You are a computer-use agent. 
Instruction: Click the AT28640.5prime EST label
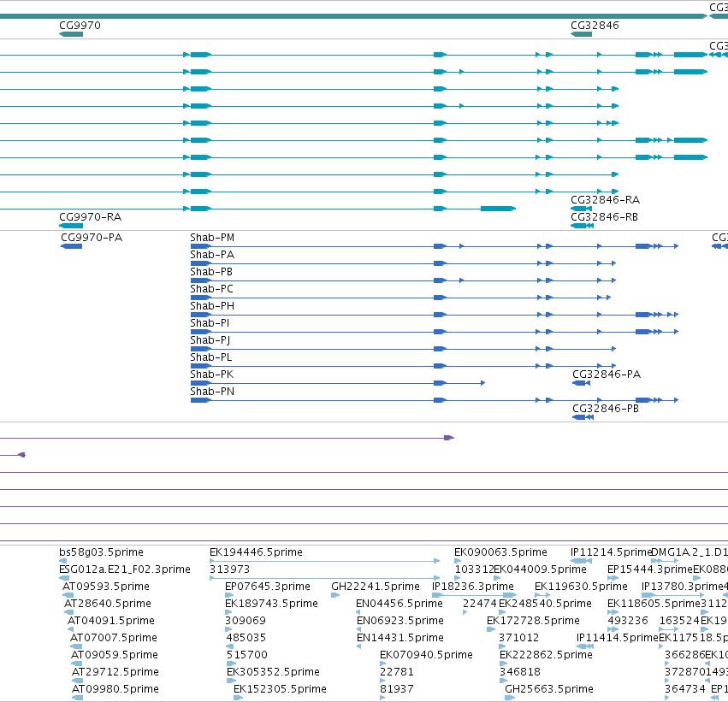tap(108, 604)
